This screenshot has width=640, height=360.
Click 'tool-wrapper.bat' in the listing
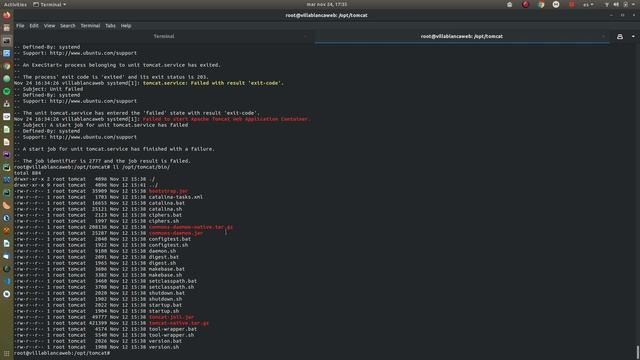pyautogui.click(x=173, y=329)
